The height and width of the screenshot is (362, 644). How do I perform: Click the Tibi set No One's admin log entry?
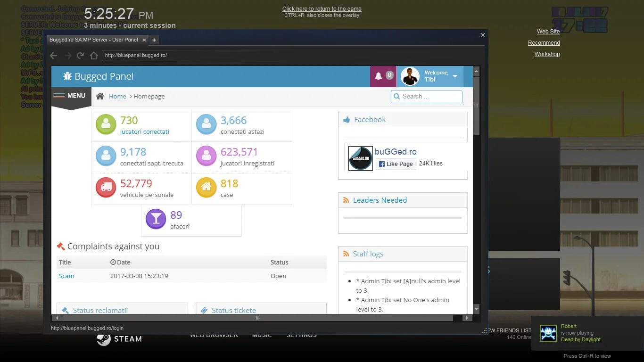(403, 304)
